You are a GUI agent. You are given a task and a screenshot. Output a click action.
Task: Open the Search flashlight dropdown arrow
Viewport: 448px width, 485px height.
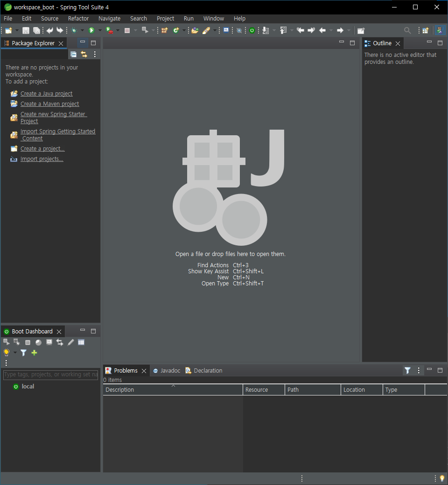tap(215, 30)
